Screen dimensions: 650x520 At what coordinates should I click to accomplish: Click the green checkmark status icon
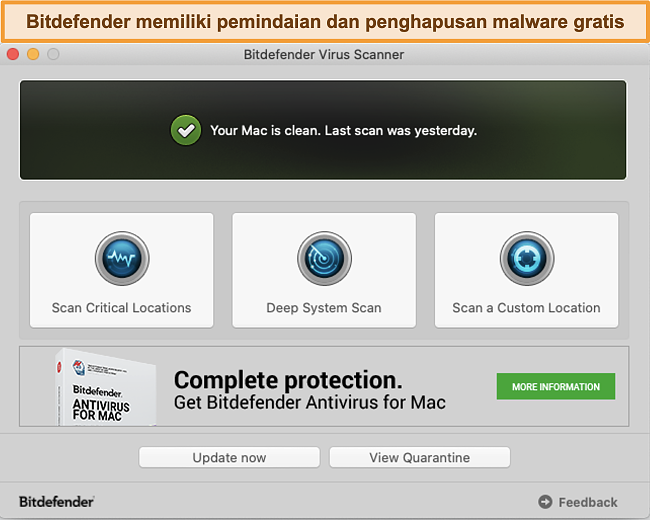[x=186, y=130]
